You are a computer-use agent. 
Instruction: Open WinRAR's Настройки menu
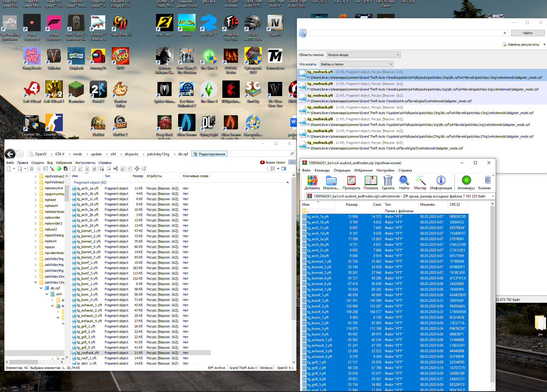pos(385,170)
